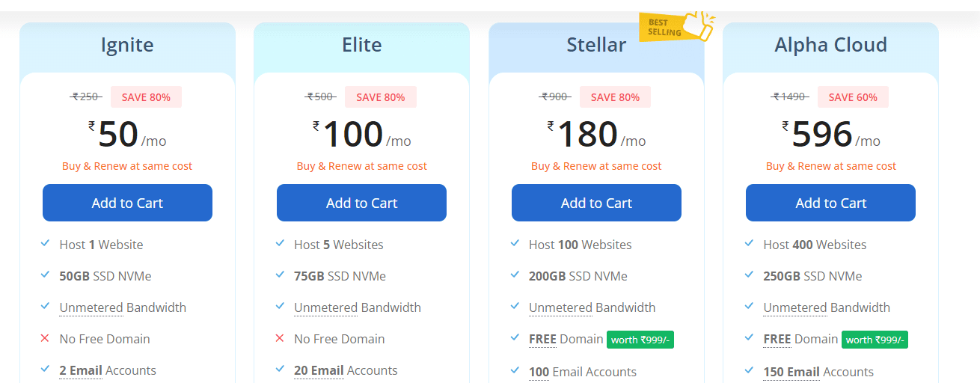Viewport: 980px width, 383px height.
Task: Click the SAVE 60% badge in Alpha Cloud
Action: (853, 97)
